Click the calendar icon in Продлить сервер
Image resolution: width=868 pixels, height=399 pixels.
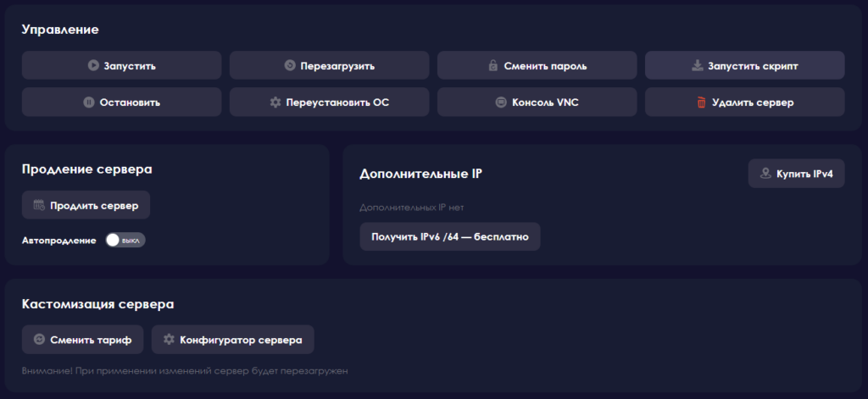(39, 205)
